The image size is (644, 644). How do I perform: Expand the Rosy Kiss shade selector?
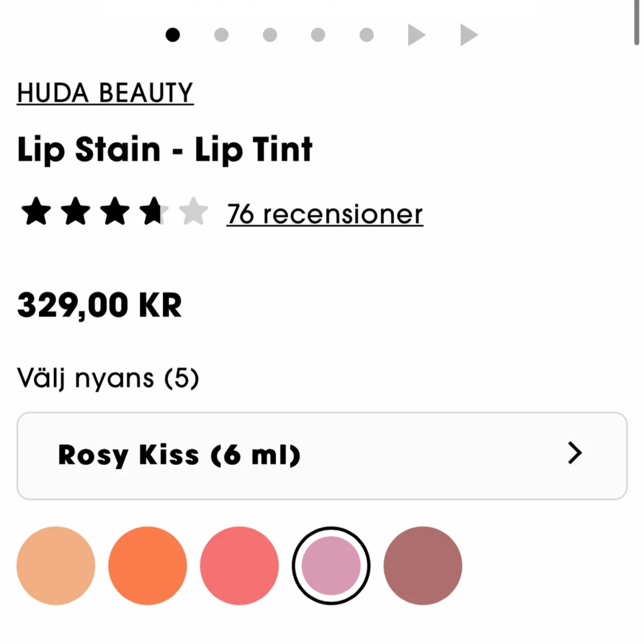pyautogui.click(x=322, y=455)
